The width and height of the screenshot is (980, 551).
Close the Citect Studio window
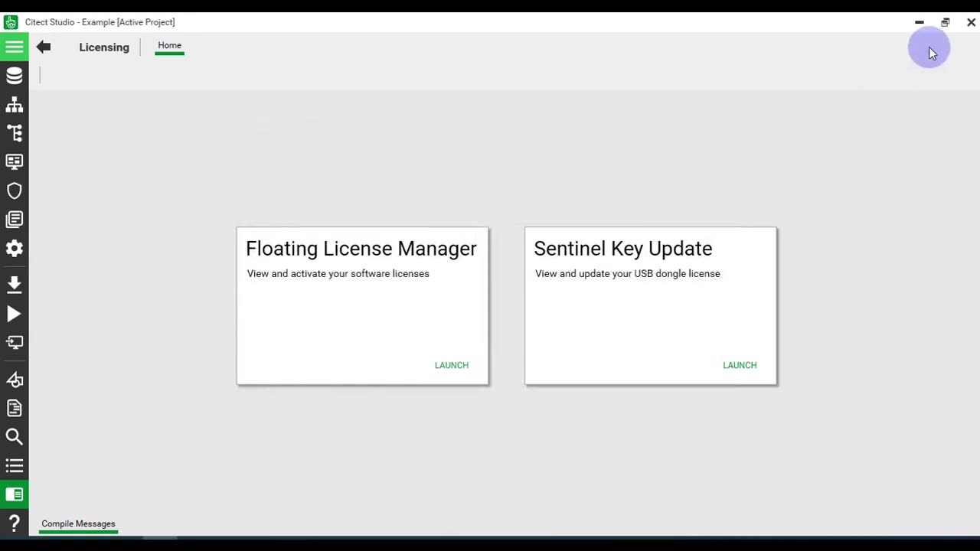[971, 22]
